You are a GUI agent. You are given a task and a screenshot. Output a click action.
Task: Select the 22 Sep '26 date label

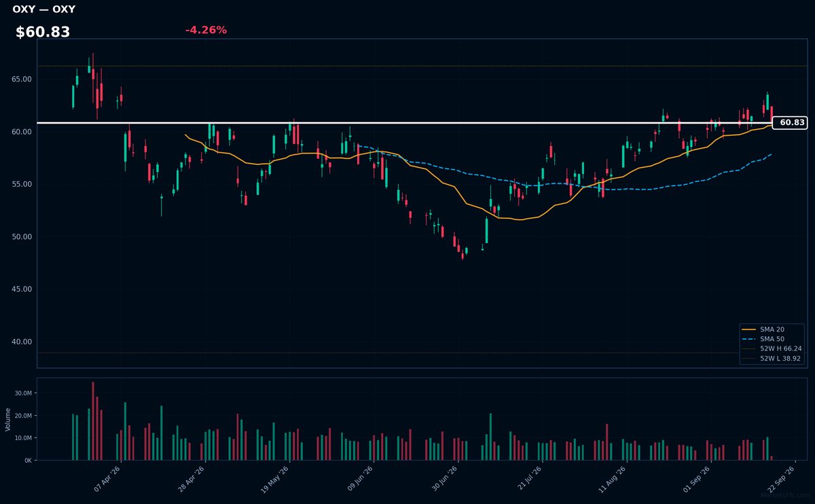point(780,479)
